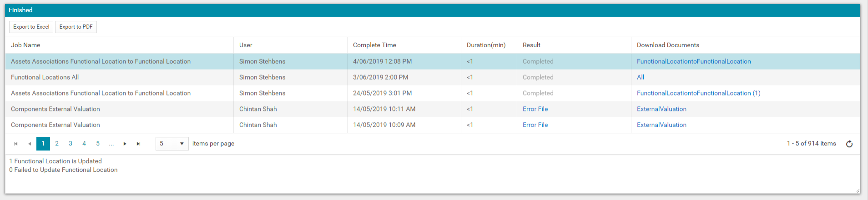
Task: Open the first Error File link
Action: tap(535, 109)
